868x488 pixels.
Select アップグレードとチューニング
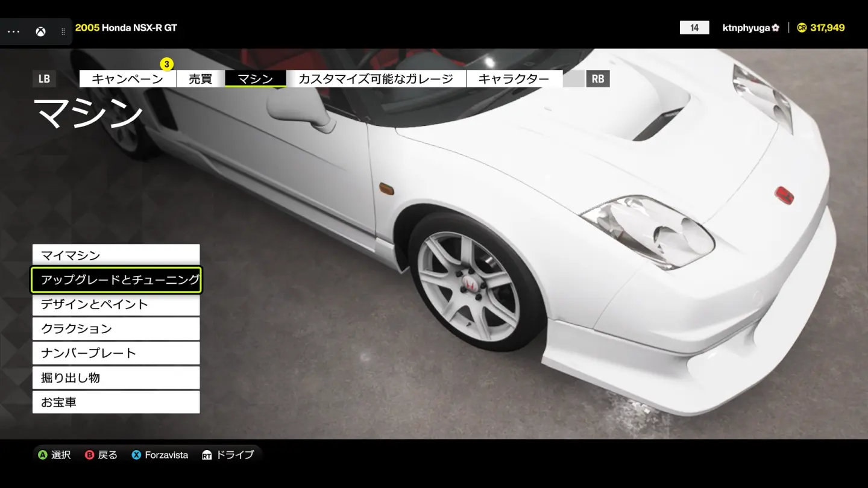pyautogui.click(x=116, y=280)
